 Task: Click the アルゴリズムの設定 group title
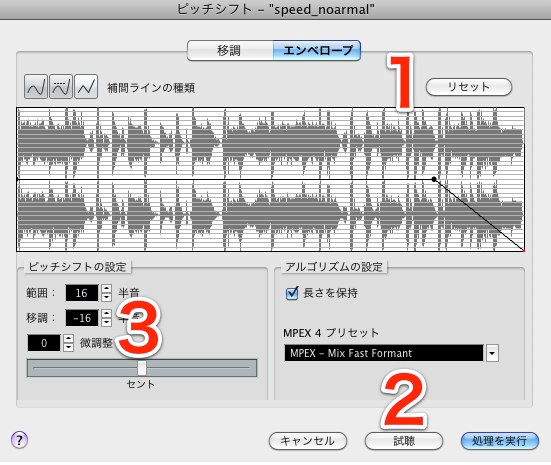[334, 267]
